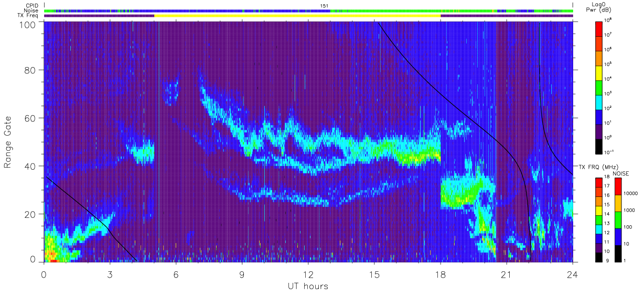Pick the green segment of TX FRQ colorbar
644x297 pixels.
tap(599, 219)
